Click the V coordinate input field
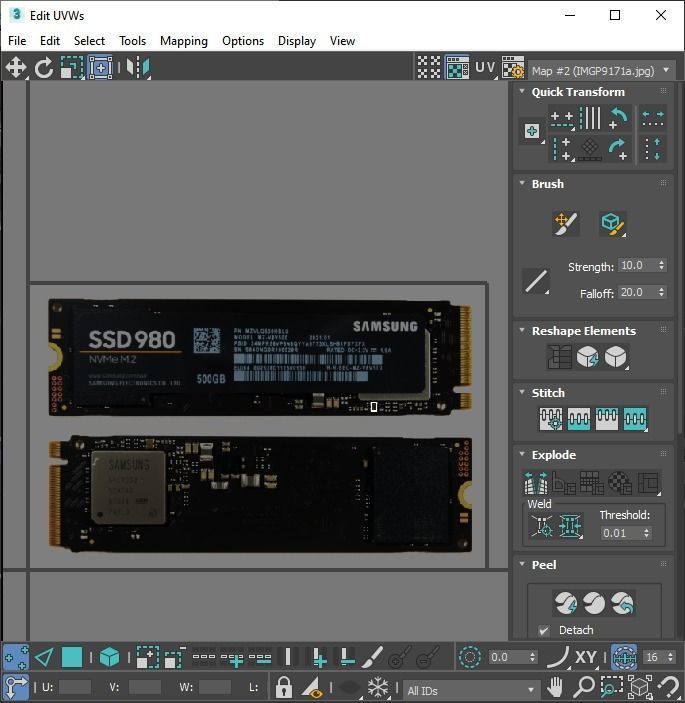 tap(144, 687)
